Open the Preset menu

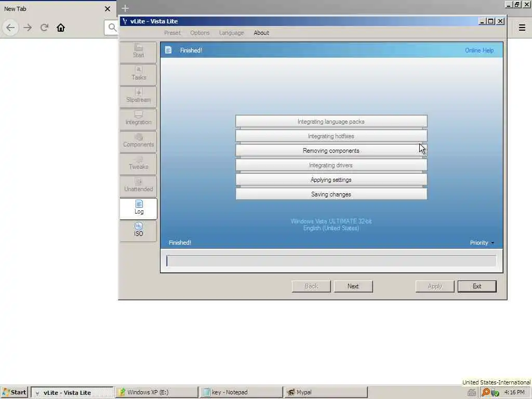(x=172, y=33)
